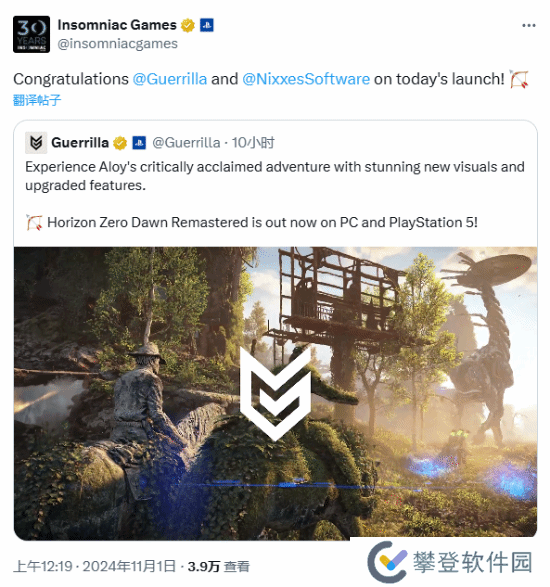Click the gold verified badge beside Insomniac Games

coord(188,25)
